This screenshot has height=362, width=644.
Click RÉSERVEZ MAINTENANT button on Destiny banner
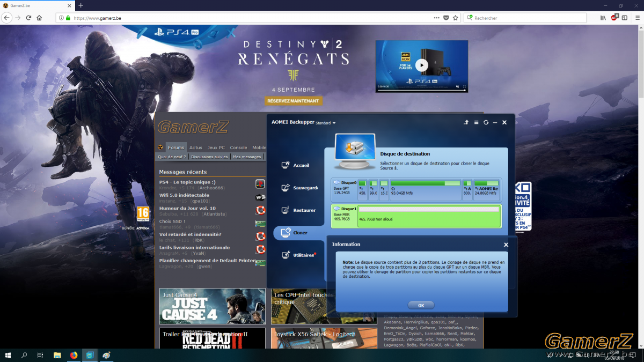(x=293, y=100)
